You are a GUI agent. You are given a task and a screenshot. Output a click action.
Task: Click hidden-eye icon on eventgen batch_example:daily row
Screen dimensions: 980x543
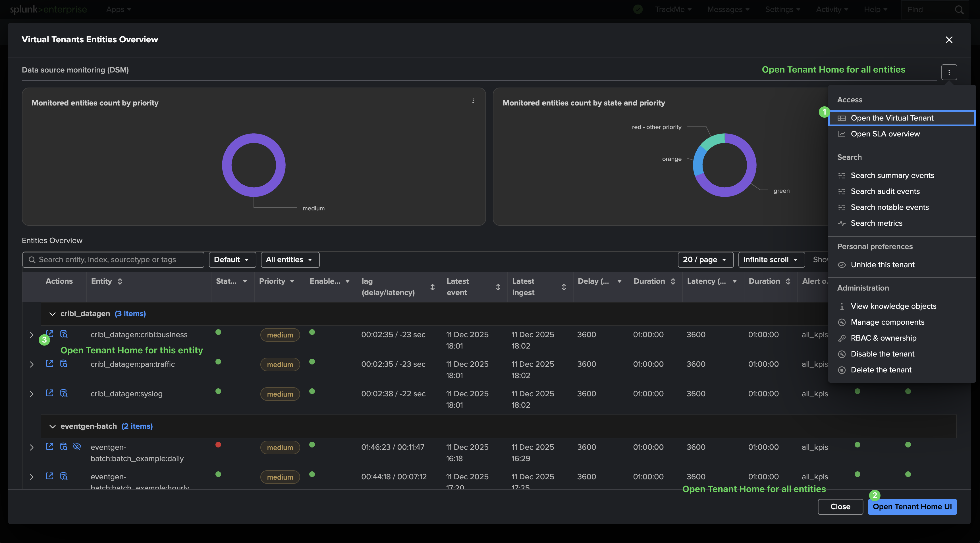(77, 446)
